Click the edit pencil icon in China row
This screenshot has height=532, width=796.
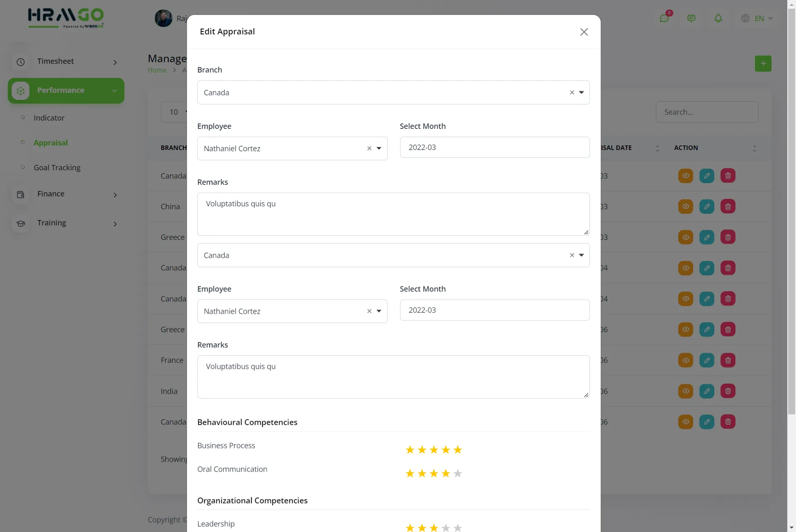coord(707,206)
